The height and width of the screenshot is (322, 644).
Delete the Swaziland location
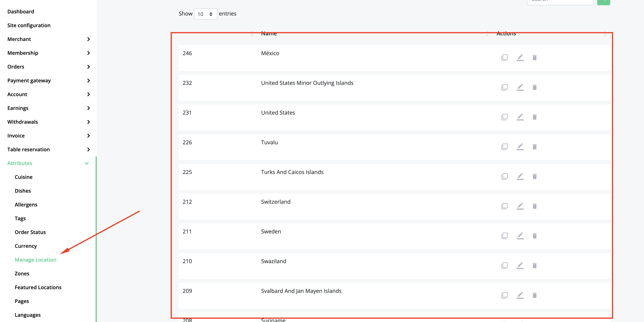535,266
